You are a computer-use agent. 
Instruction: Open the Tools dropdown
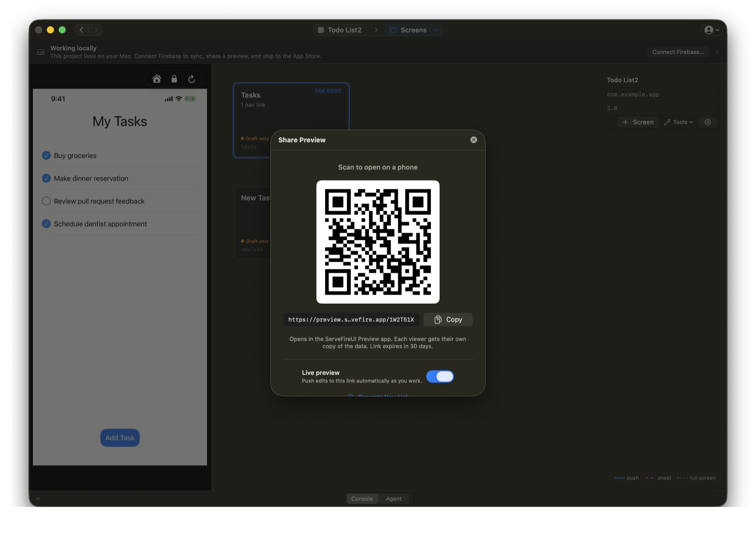point(678,122)
